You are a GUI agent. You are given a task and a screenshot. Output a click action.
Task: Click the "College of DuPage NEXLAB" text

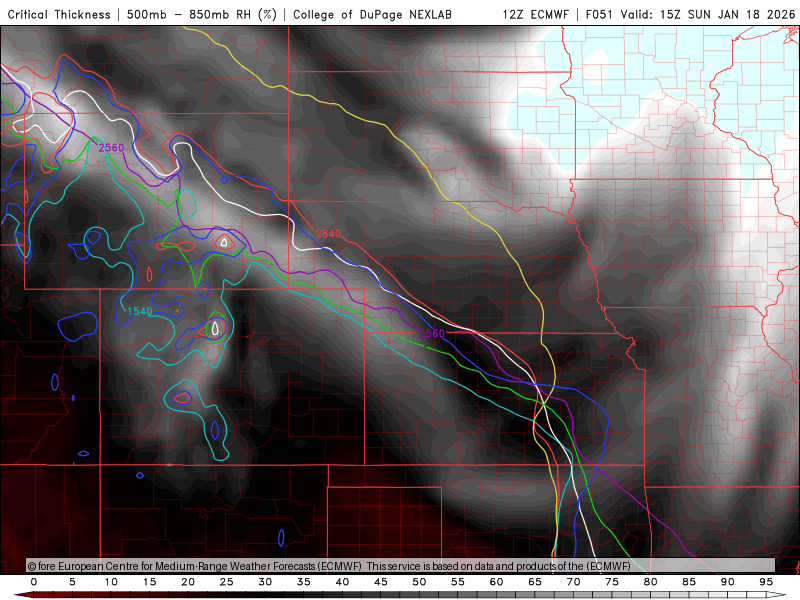[x=372, y=15]
